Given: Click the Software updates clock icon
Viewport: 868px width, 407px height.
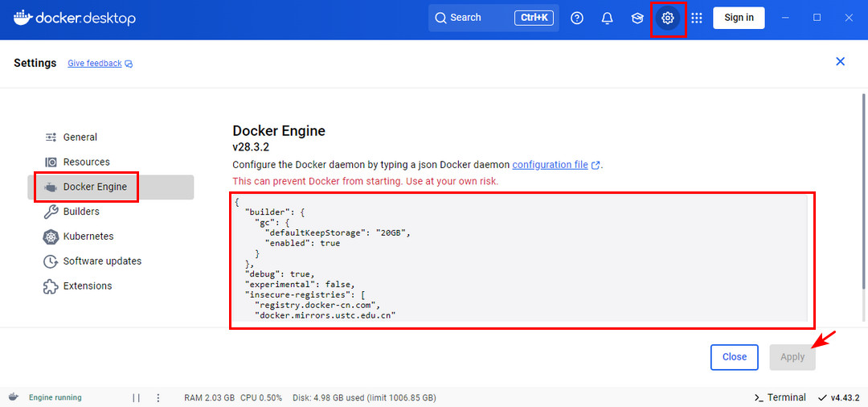Looking at the screenshot, I should click(x=51, y=261).
